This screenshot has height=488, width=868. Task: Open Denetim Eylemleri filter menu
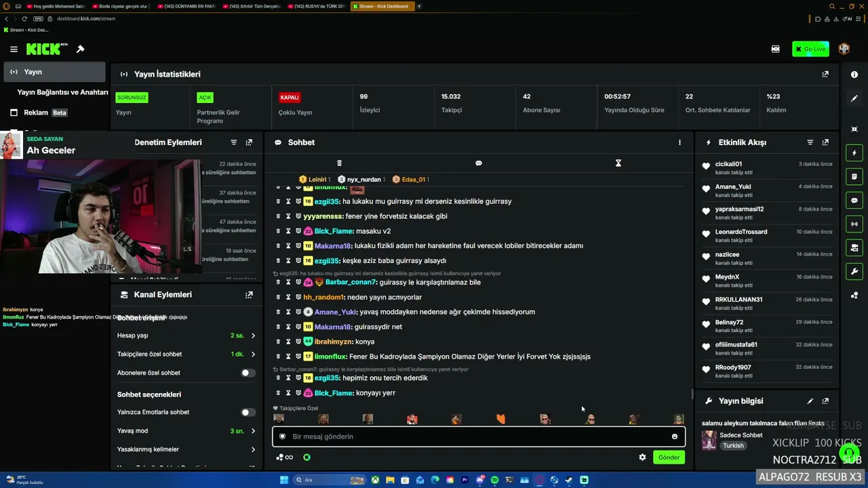[x=234, y=142]
